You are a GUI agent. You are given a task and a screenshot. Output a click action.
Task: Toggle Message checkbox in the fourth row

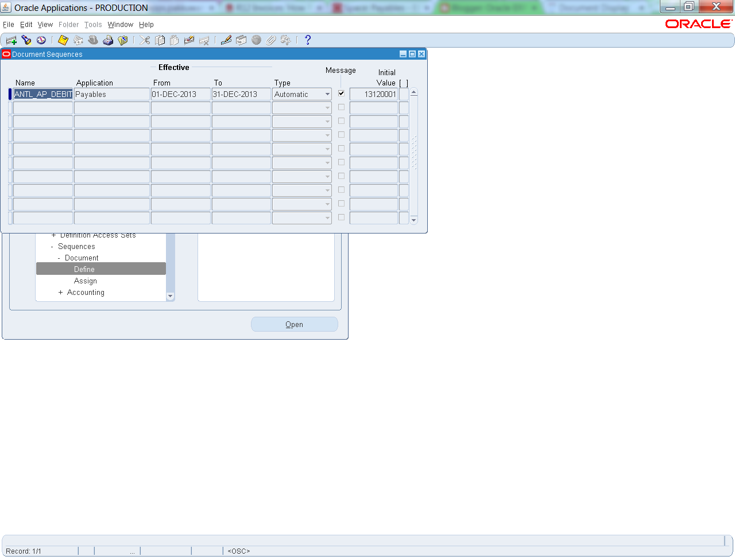pos(341,135)
